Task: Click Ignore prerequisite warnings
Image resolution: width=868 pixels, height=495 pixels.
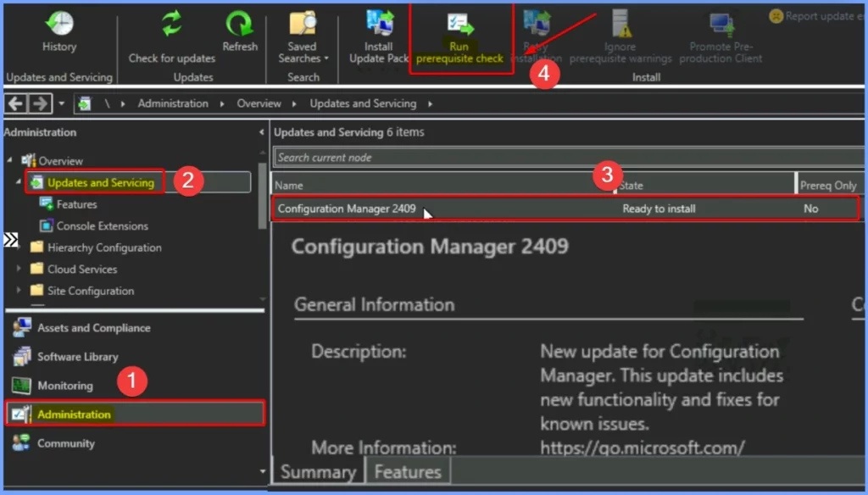Action: (x=620, y=37)
